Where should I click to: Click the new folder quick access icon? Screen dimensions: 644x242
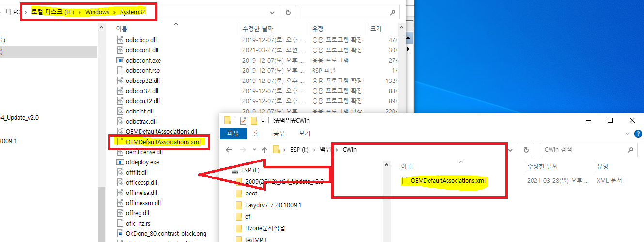click(253, 120)
